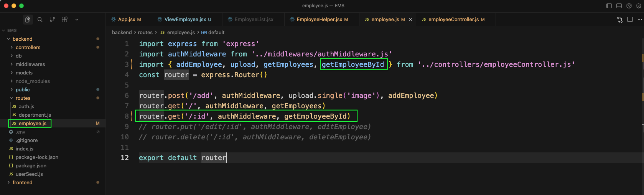
Task: Expand the controllers folder
Action: (x=28, y=48)
